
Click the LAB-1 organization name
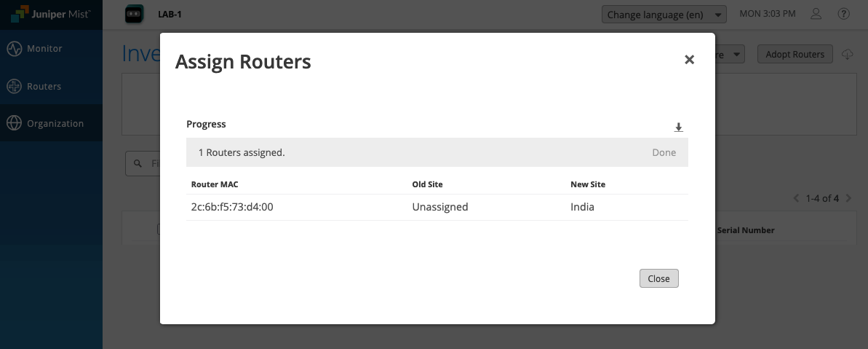[170, 14]
